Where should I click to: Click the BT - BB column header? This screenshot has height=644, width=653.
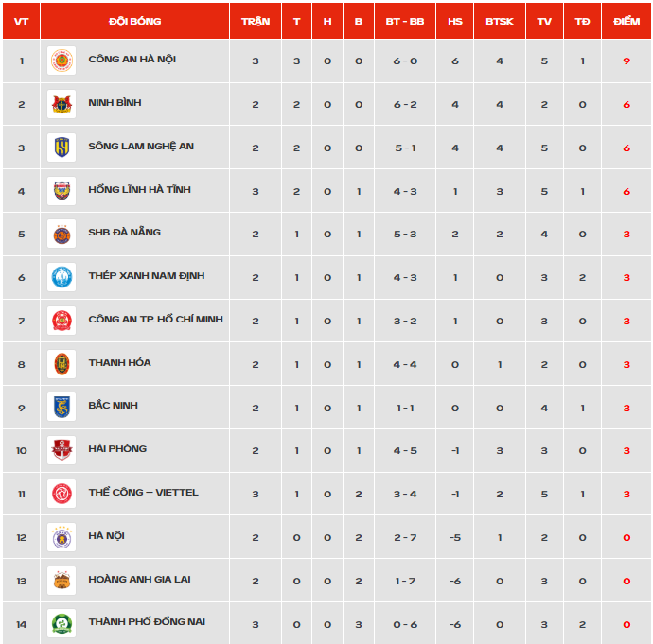click(405, 21)
